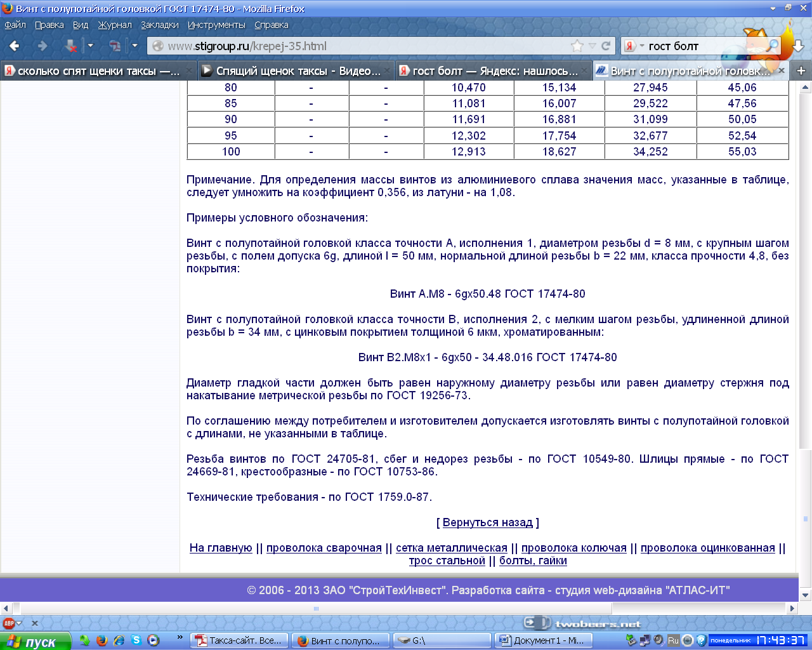Open the Справка menu
The image size is (812, 650).
click(x=272, y=25)
